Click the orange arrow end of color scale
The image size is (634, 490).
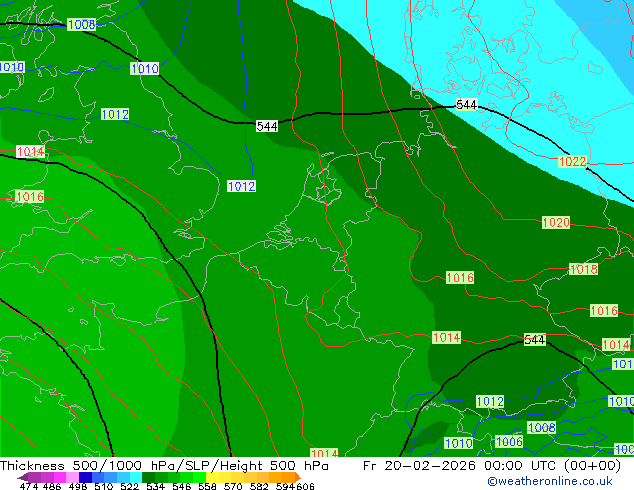298,477
